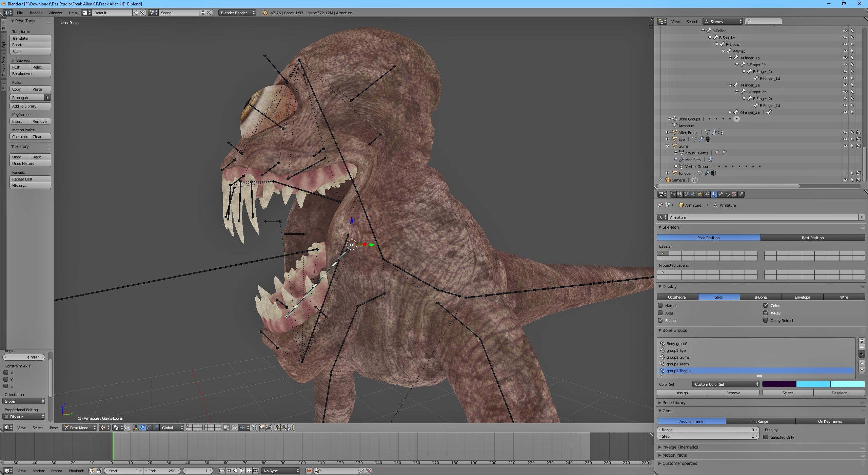Open the Global transform orientation dropdown in header

(x=172, y=427)
